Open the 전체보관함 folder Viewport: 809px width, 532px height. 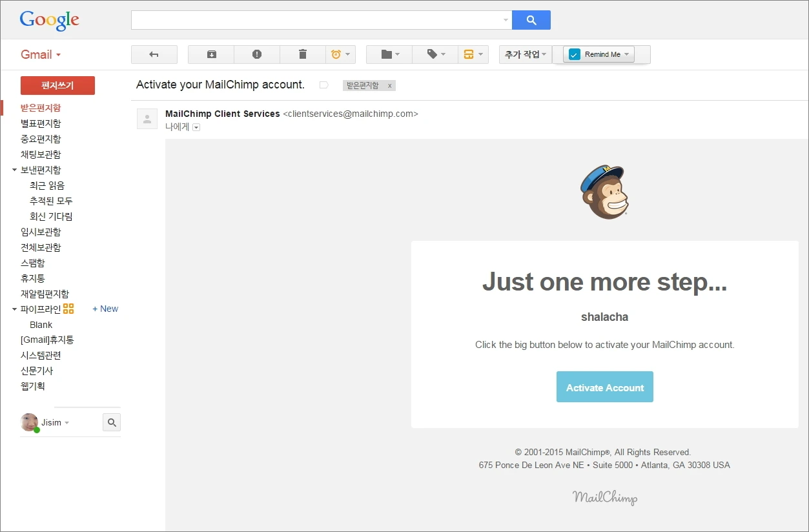[x=41, y=247]
